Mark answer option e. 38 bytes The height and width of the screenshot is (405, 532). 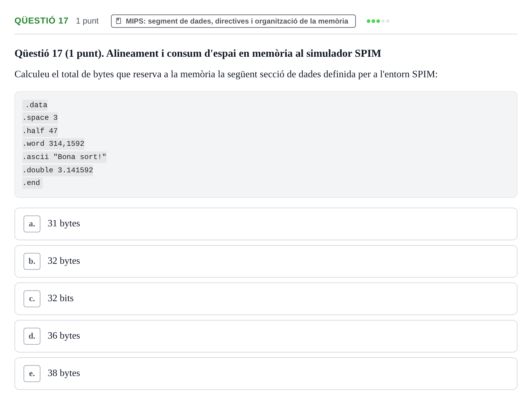(x=266, y=374)
